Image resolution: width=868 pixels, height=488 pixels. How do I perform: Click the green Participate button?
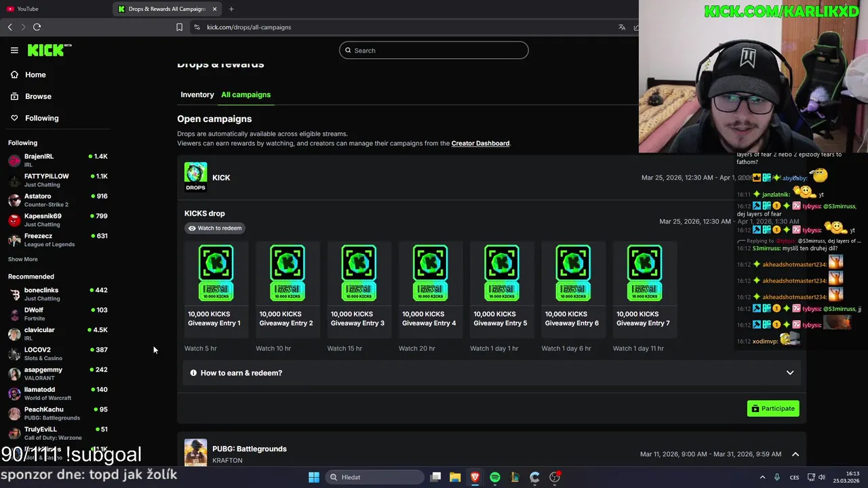[773, 409]
